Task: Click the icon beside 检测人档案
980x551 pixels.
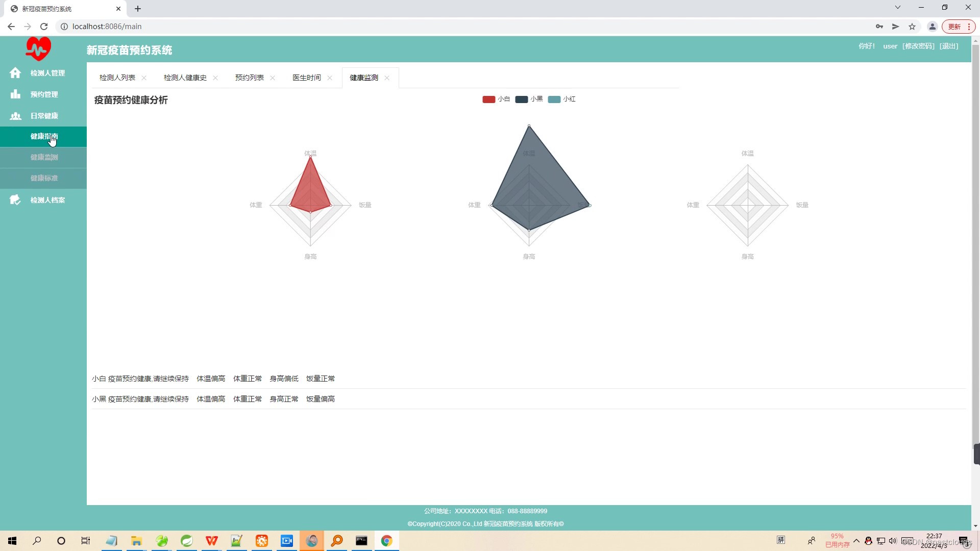Action: click(15, 200)
